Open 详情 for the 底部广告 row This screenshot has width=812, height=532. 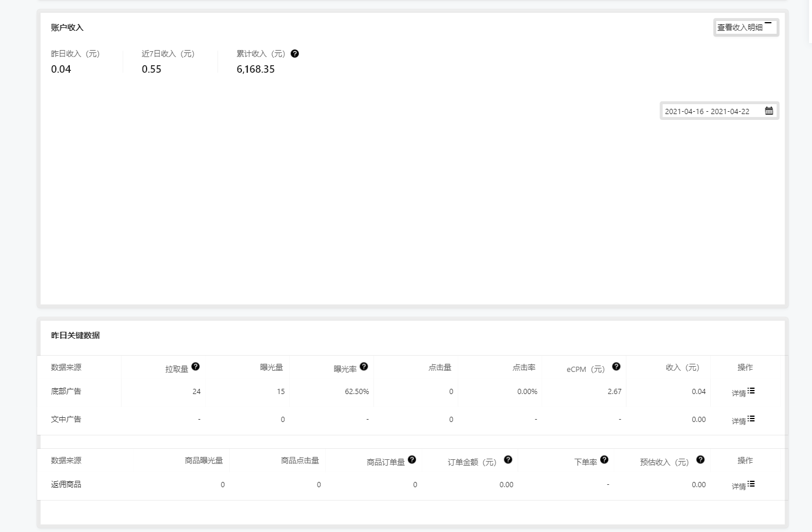(x=743, y=392)
